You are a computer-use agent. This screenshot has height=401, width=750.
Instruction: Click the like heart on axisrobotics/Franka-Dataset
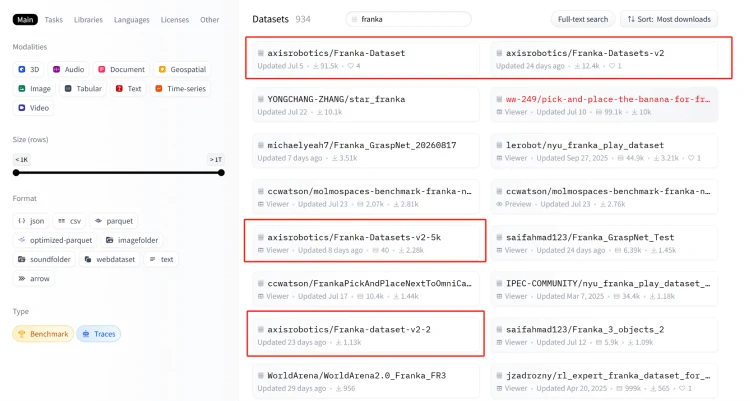click(351, 66)
